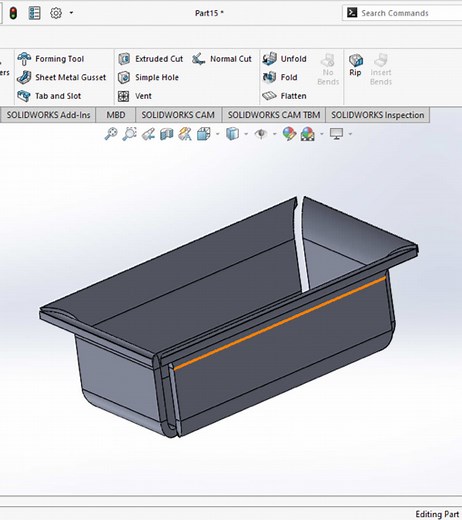Expand the View Orientation dropdown arrow
462x520 pixels.
[217, 134]
